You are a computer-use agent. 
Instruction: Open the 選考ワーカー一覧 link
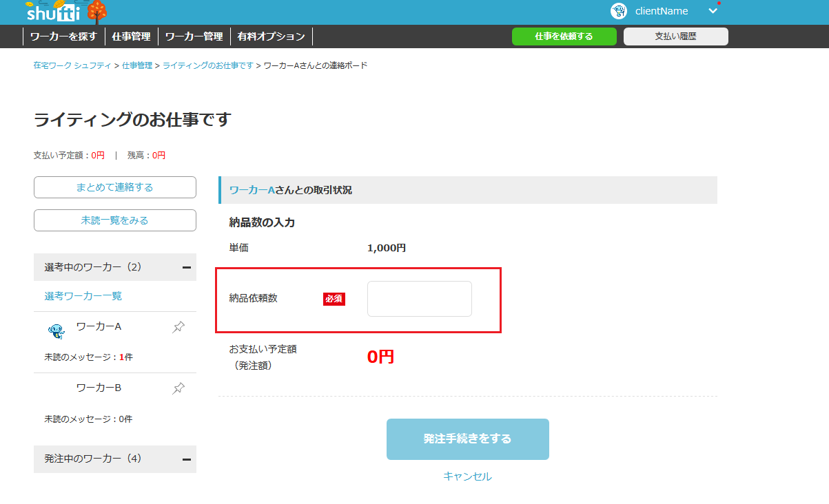(83, 296)
